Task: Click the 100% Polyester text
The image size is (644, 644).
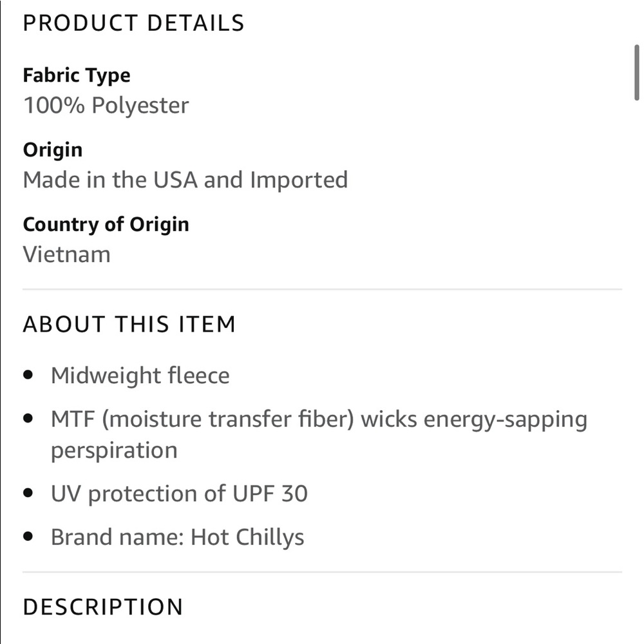Action: coord(106,106)
